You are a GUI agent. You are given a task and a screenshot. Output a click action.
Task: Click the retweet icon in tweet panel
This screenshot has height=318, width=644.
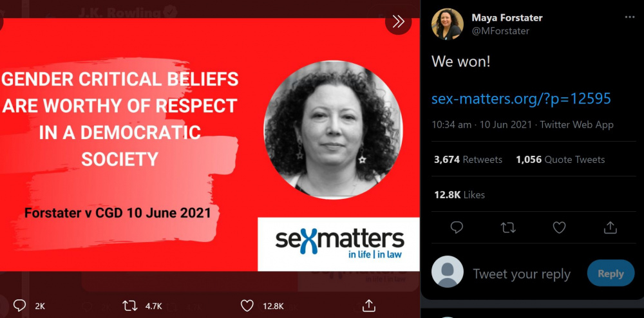click(x=508, y=227)
